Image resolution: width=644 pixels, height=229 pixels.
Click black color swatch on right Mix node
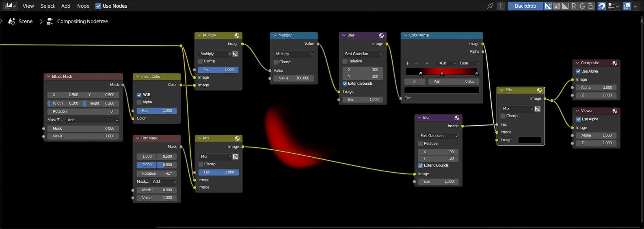click(x=529, y=140)
